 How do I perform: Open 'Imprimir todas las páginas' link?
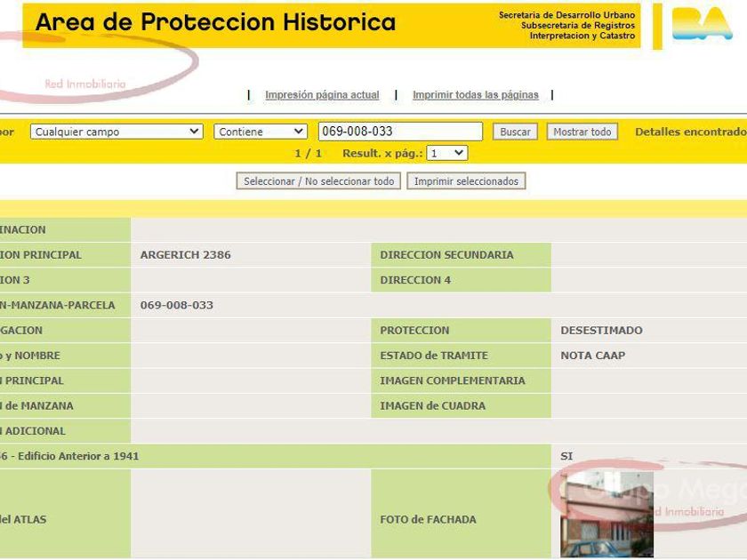tap(476, 95)
